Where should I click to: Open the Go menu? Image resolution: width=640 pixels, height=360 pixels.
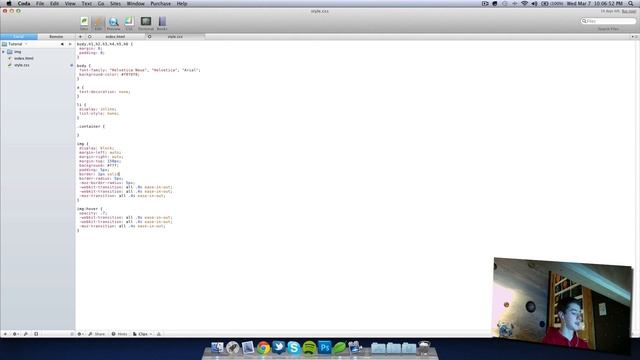coord(101,4)
